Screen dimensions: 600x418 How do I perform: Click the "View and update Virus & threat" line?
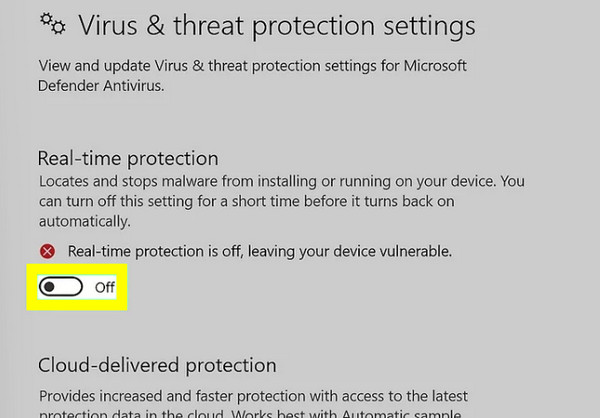point(200,66)
